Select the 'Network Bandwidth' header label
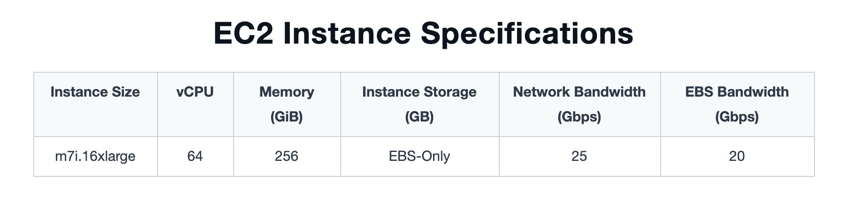Screen dimensions: 868x197 point(579,92)
